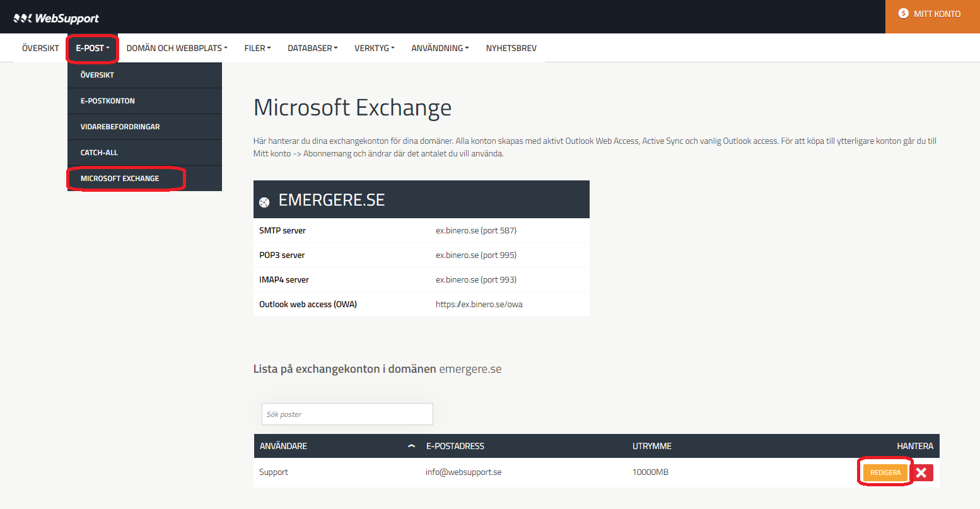
Task: Select E-postkonton in the submenu
Action: [x=144, y=101]
